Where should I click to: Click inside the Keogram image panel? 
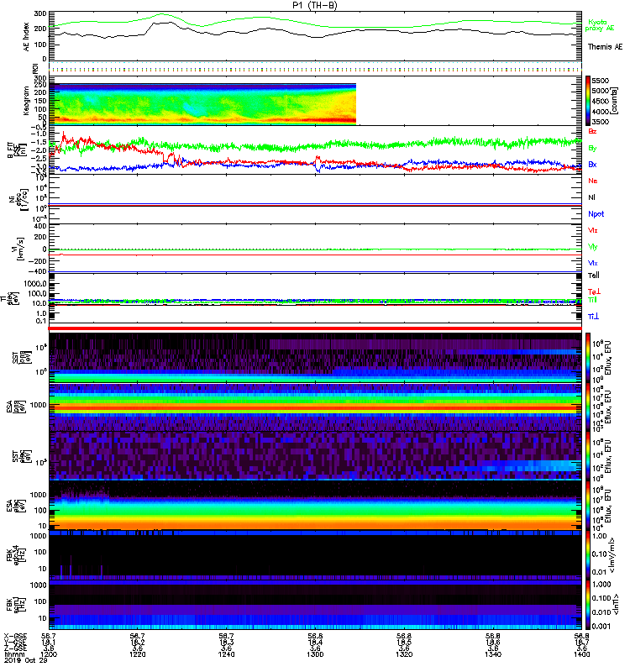202,103
